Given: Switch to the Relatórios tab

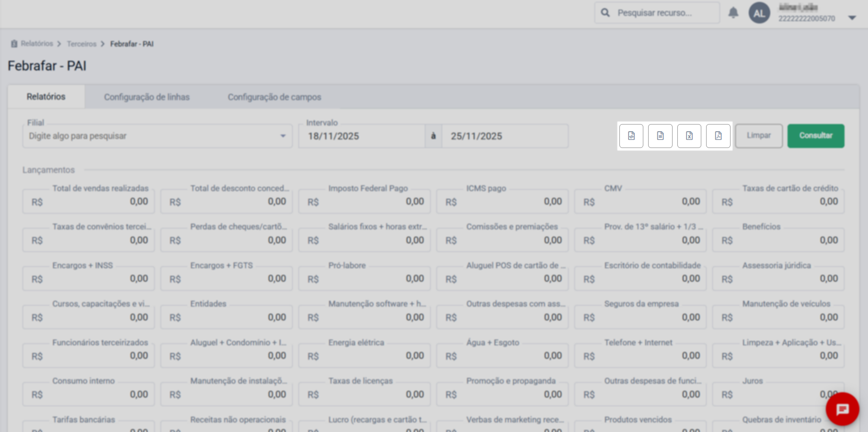Looking at the screenshot, I should tap(46, 97).
